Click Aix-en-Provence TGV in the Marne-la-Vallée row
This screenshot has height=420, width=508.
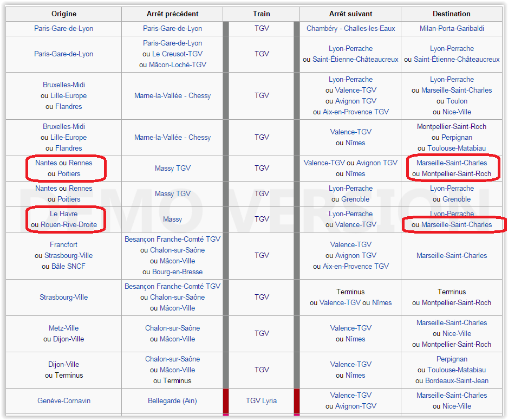356,112
